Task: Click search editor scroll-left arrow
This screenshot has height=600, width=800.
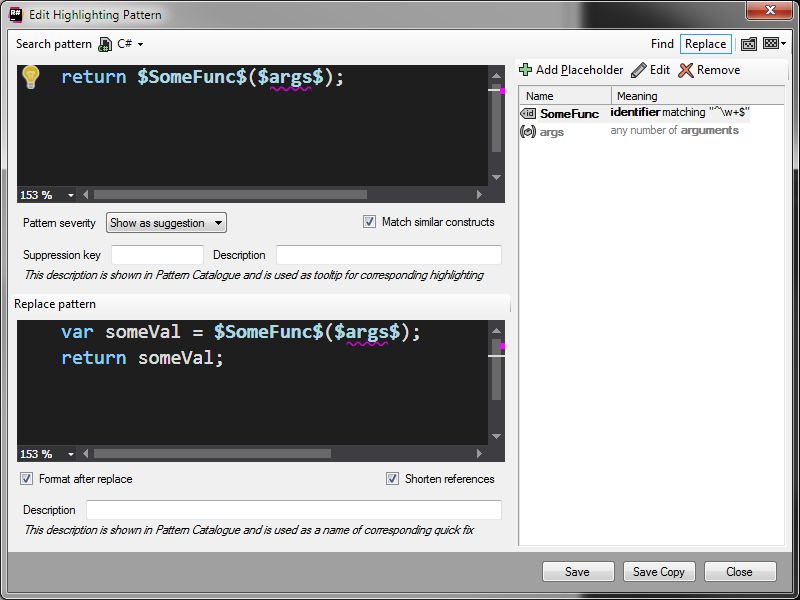Action: click(x=86, y=194)
